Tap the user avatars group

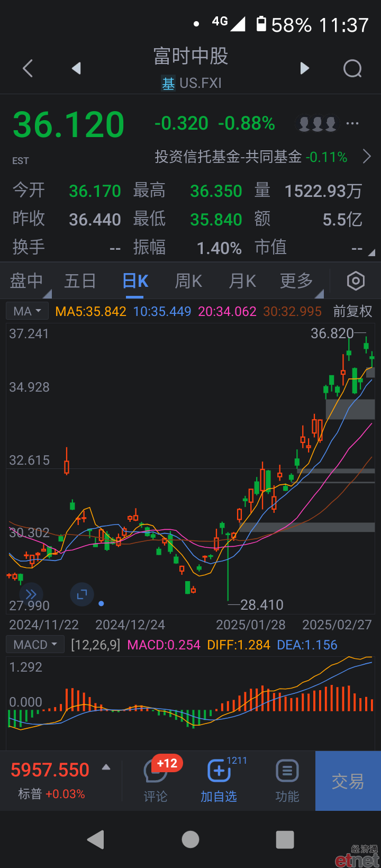[317, 124]
